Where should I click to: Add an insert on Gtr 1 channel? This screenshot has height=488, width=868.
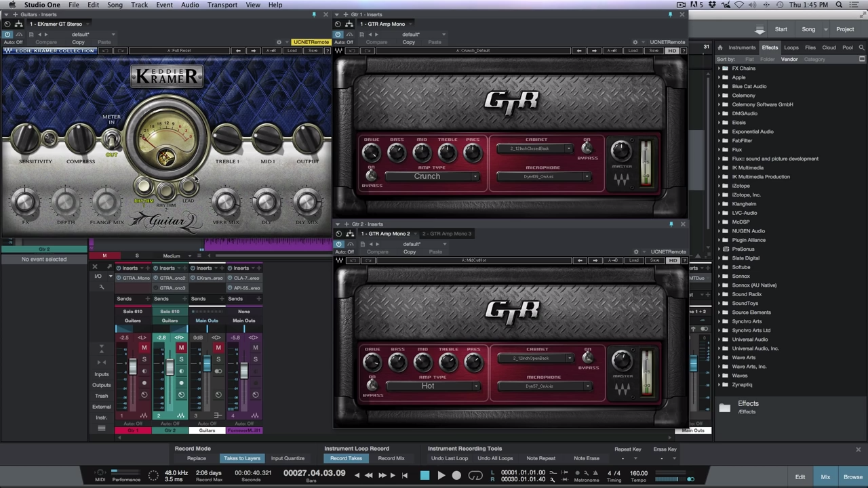tap(146, 268)
